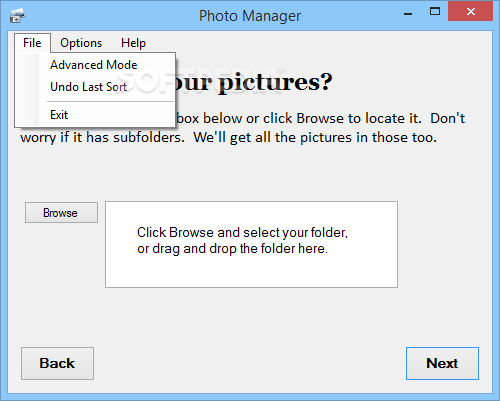Click the Photo Manager title bar text
This screenshot has width=500, height=401.
tap(250, 16)
